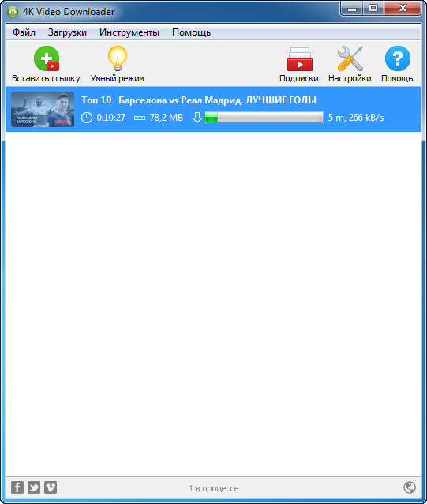427x504 pixels.
Task: Click the speed text 5 m, 266 kB/s
Action: point(356,118)
